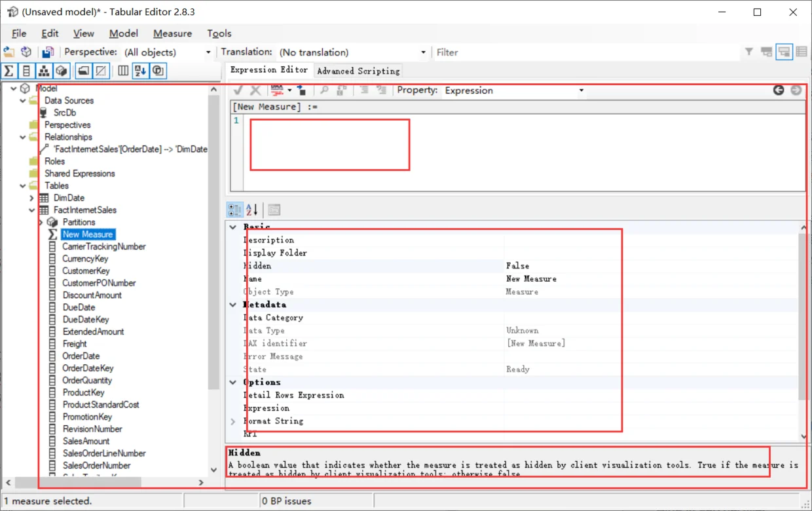This screenshot has height=511, width=812.
Task: Expand the Format String property
Action: [233, 421]
